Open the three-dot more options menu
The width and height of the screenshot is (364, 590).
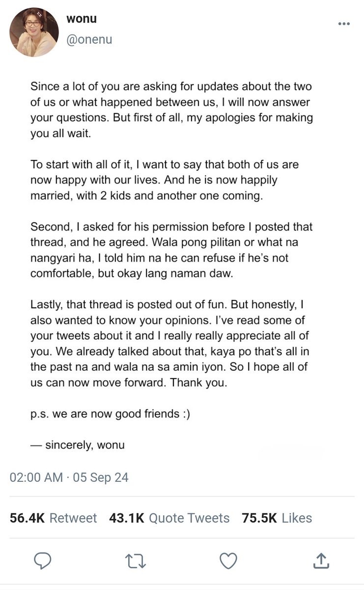click(343, 24)
